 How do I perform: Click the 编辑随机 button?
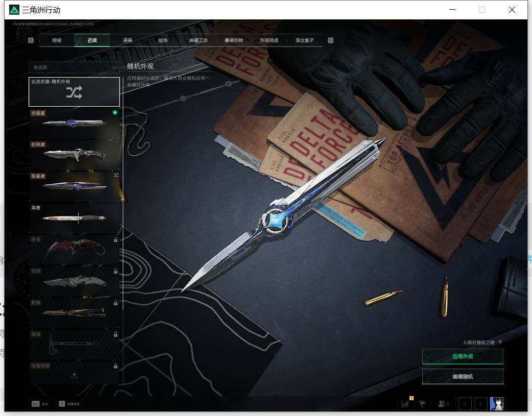[x=463, y=376]
